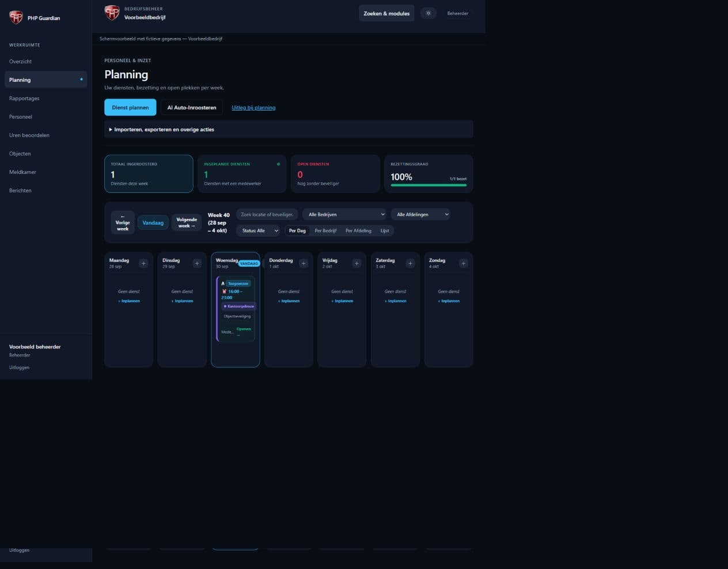728x569 pixels.
Task: Click the Bezettingsgraad 100% progress bar
Action: pos(429,185)
